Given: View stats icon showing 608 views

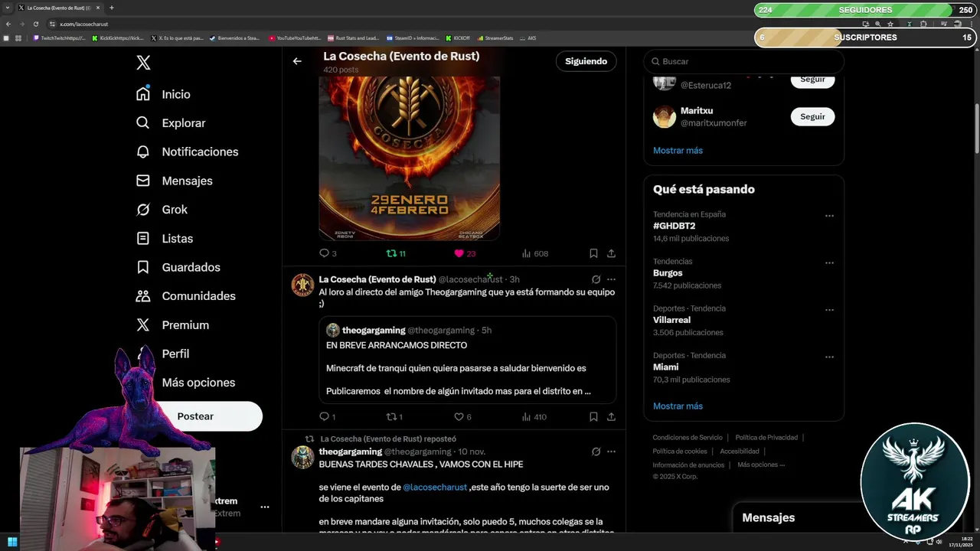Looking at the screenshot, I should (526, 253).
